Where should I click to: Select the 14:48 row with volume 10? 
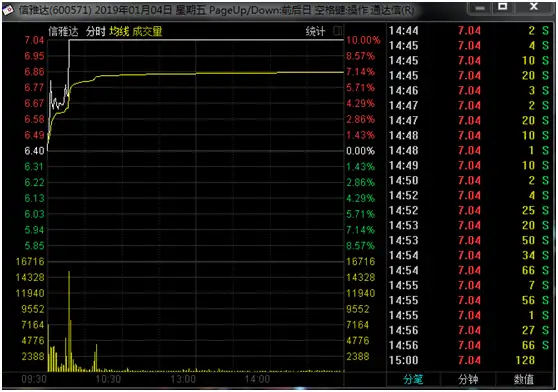469,135
